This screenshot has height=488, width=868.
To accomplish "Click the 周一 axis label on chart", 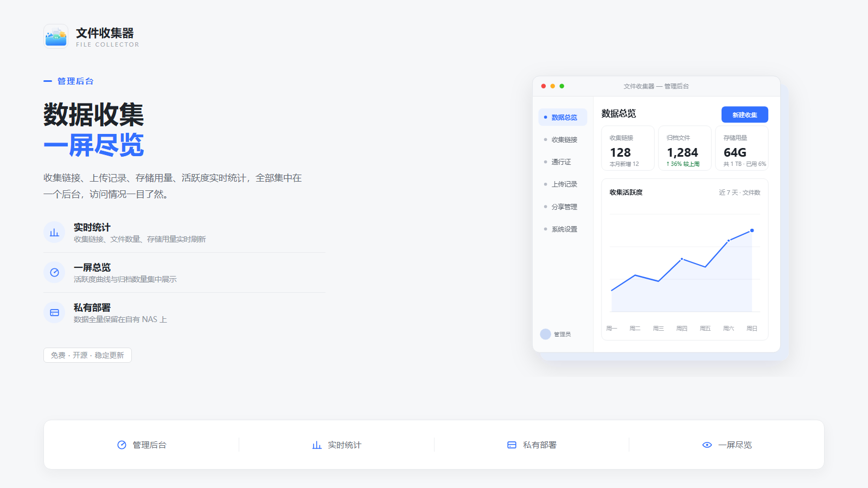I will point(611,328).
